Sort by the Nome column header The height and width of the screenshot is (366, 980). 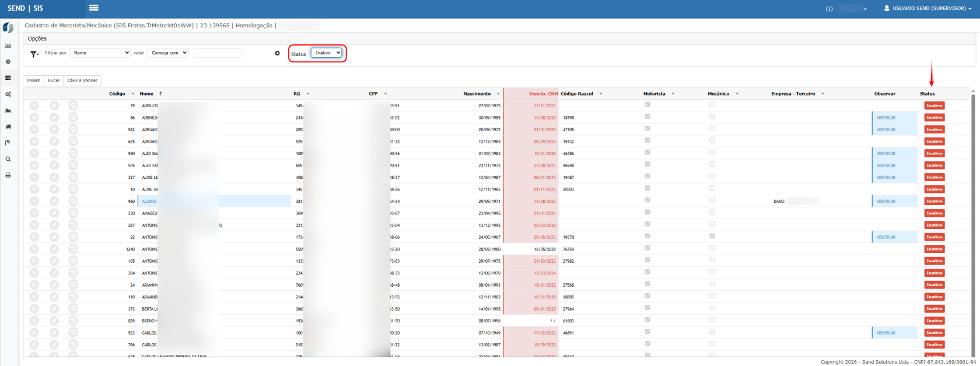coord(147,94)
